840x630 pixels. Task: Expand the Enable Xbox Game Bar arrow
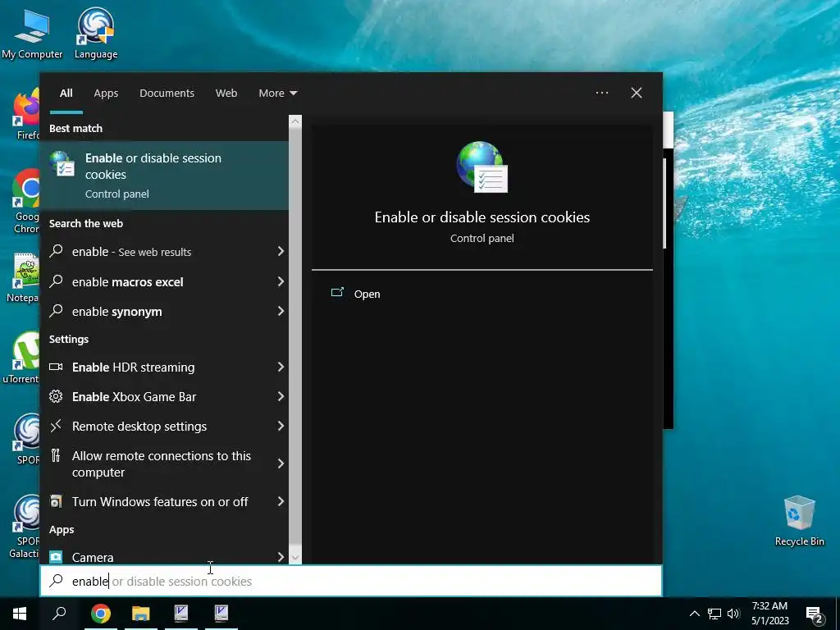[281, 396]
